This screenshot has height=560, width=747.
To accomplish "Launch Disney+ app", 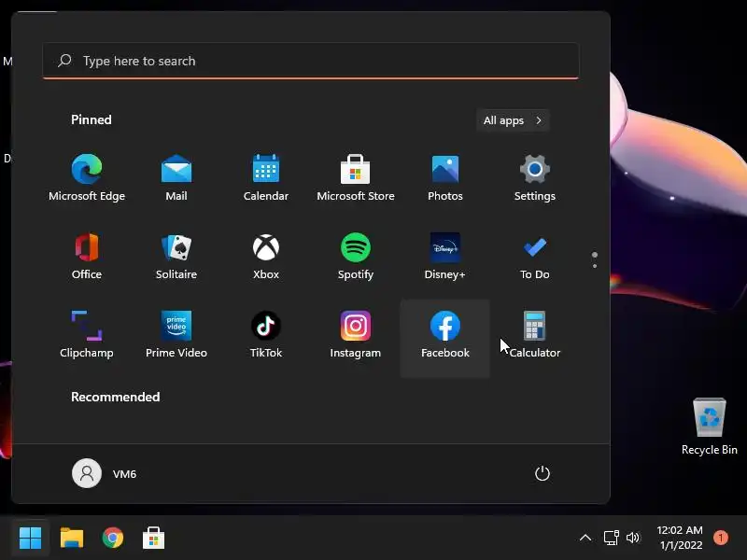I will pos(445,257).
